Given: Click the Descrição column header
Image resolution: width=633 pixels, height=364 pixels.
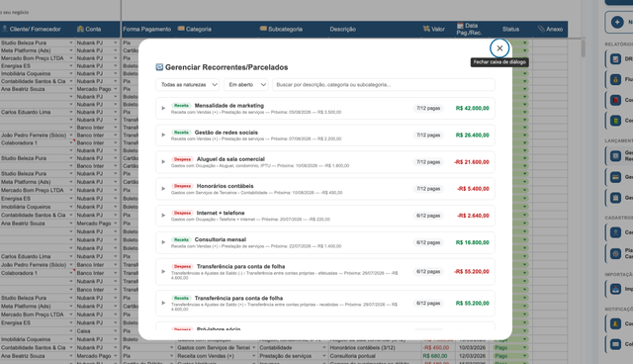Looking at the screenshot, I should (x=343, y=29).
